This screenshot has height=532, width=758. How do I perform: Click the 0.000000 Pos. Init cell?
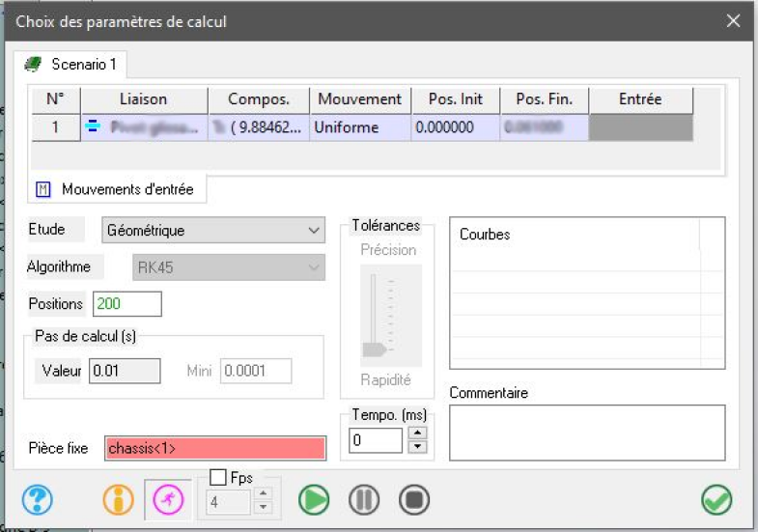456,127
